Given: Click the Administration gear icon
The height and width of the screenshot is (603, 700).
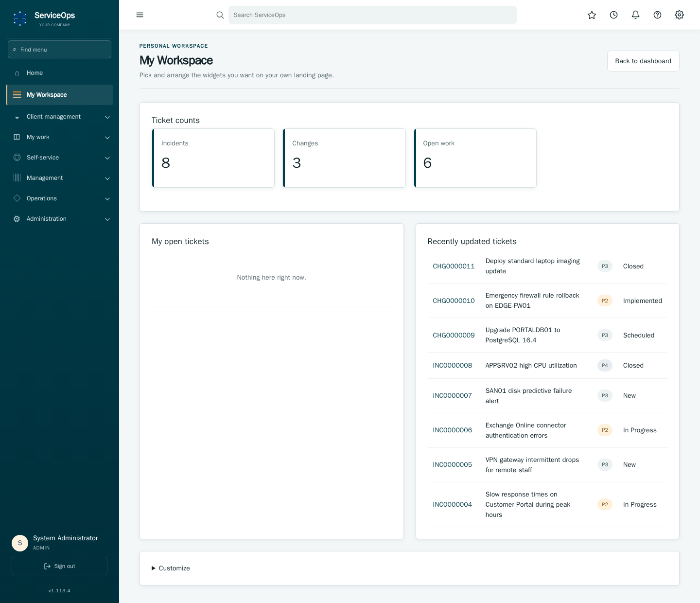Looking at the screenshot, I should [x=17, y=219].
